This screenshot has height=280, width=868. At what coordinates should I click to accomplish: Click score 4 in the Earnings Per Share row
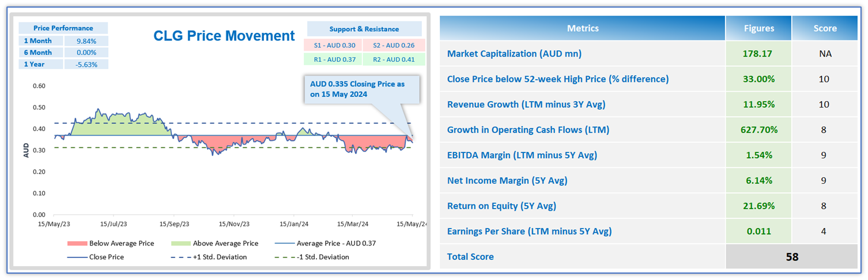coord(824,232)
